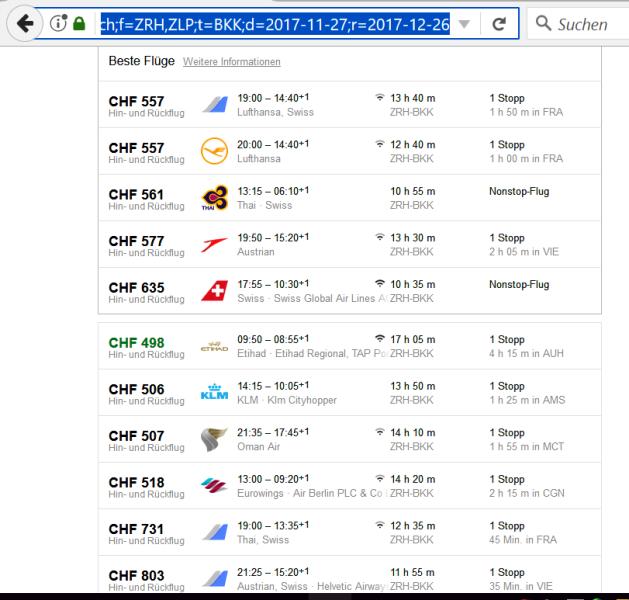Image resolution: width=629 pixels, height=600 pixels.
Task: Click the Swiss cross tail logo
Action: [215, 290]
